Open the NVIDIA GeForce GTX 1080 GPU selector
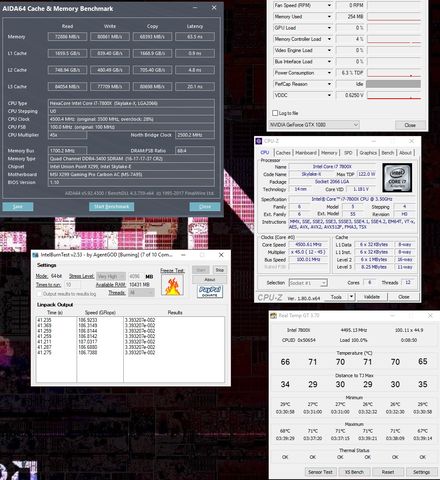The image size is (440, 480). click(314, 125)
